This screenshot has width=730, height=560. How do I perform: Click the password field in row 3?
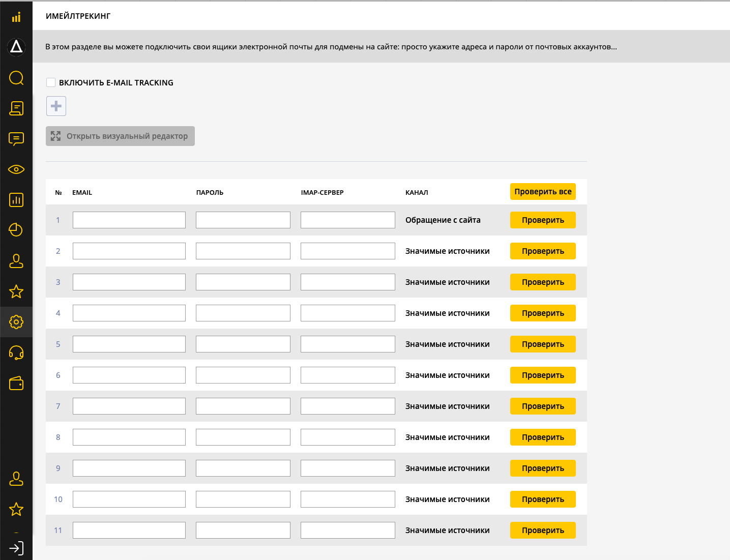[243, 282]
